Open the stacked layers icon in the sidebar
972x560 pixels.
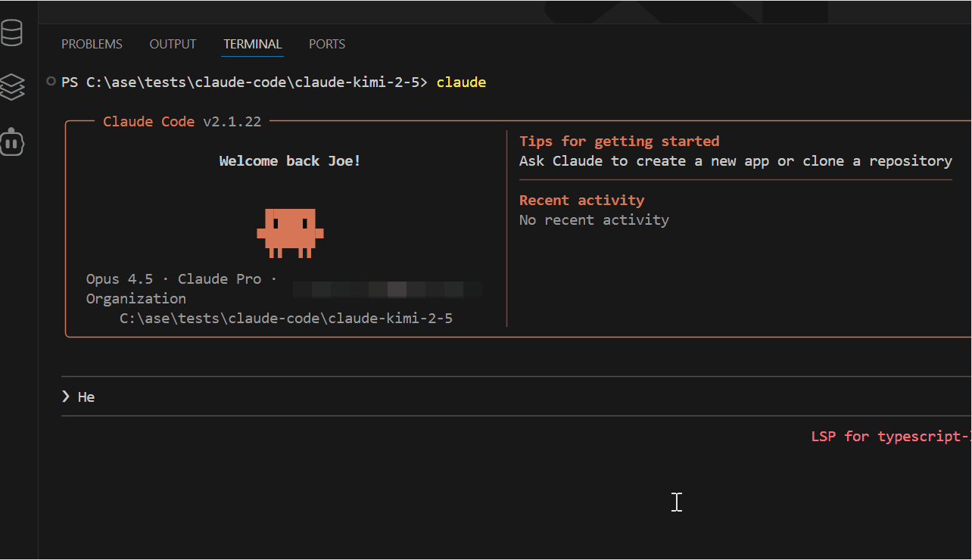coord(12,87)
